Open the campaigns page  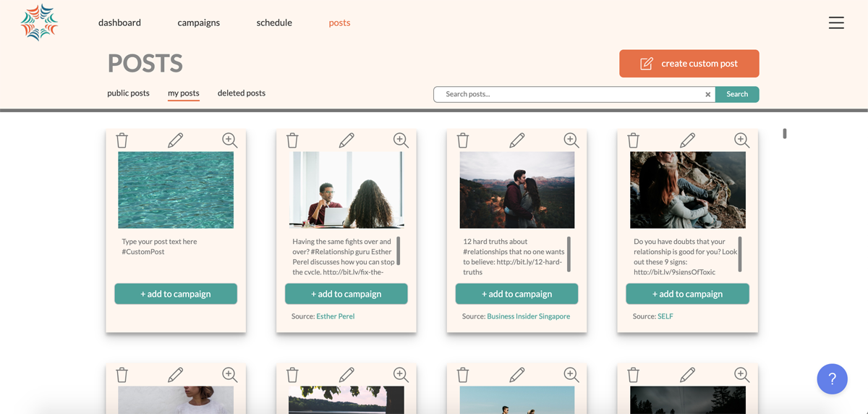(199, 22)
